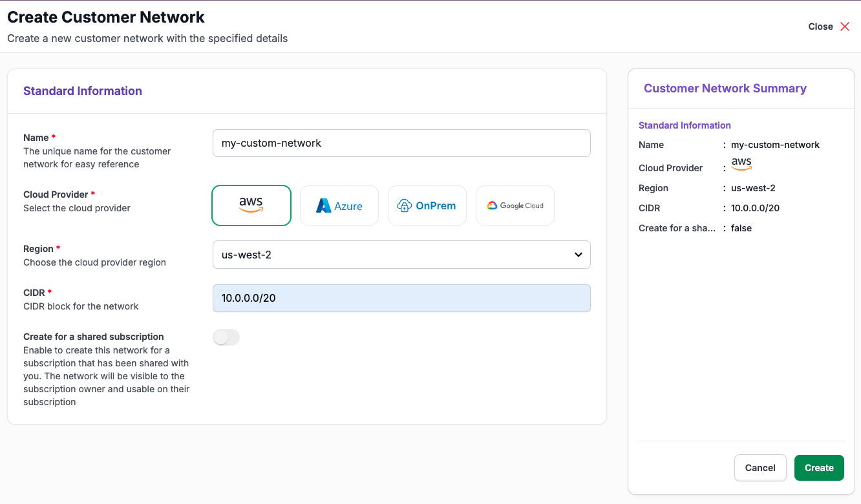Click the 'Create for a shared subscription' label
This screenshot has width=861, height=504.
click(94, 337)
